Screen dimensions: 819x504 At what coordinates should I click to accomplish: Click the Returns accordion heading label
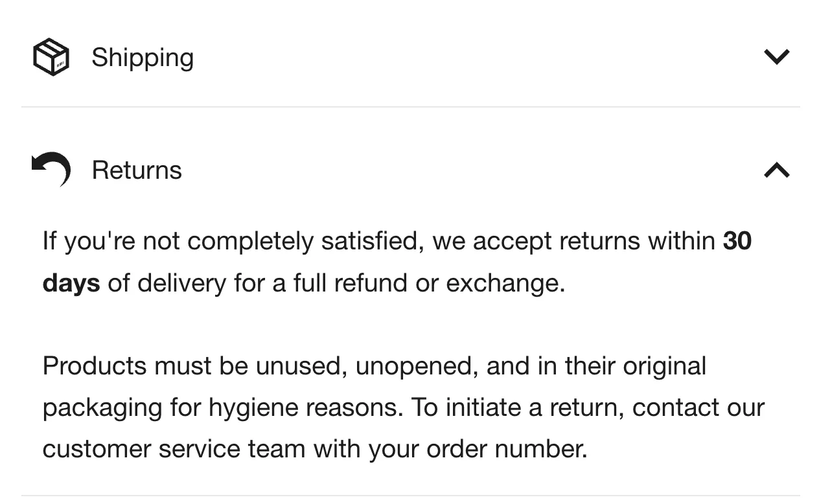[137, 170]
